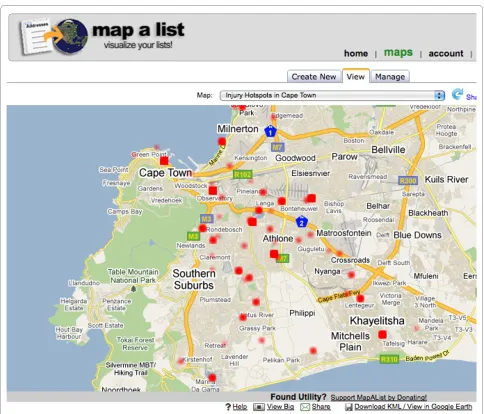Click the Southern Suburbs map label

194,279
